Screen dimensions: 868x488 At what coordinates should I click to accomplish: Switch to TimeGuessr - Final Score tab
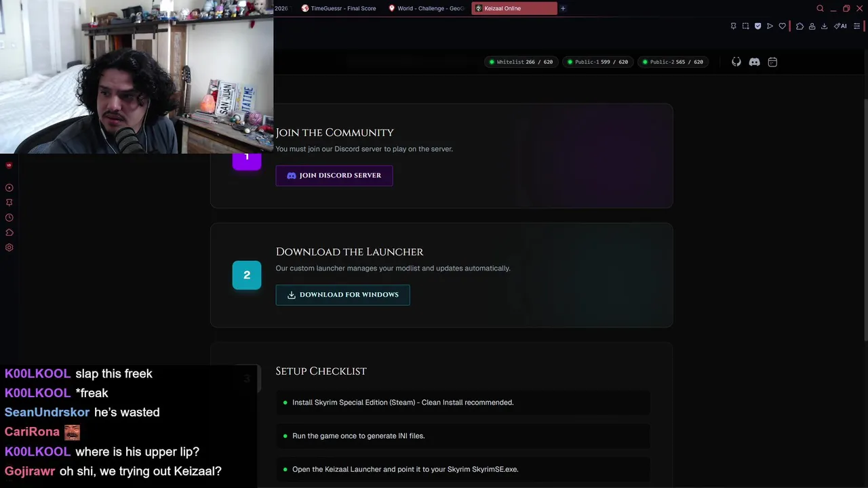coord(339,8)
